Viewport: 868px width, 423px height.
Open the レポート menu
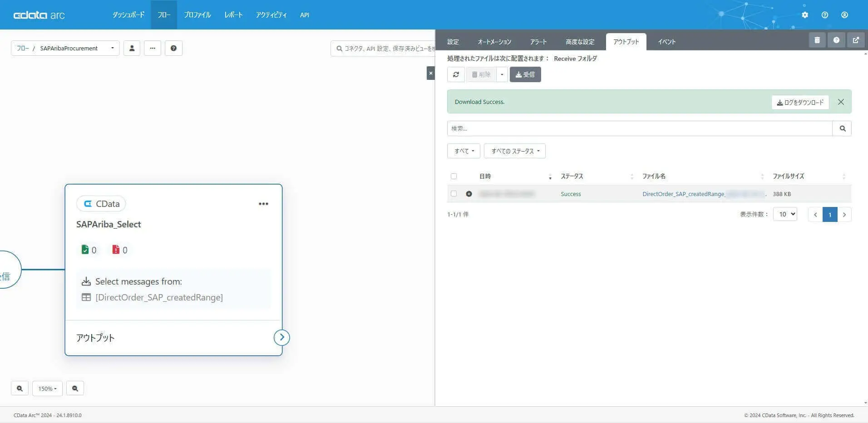[x=233, y=15]
